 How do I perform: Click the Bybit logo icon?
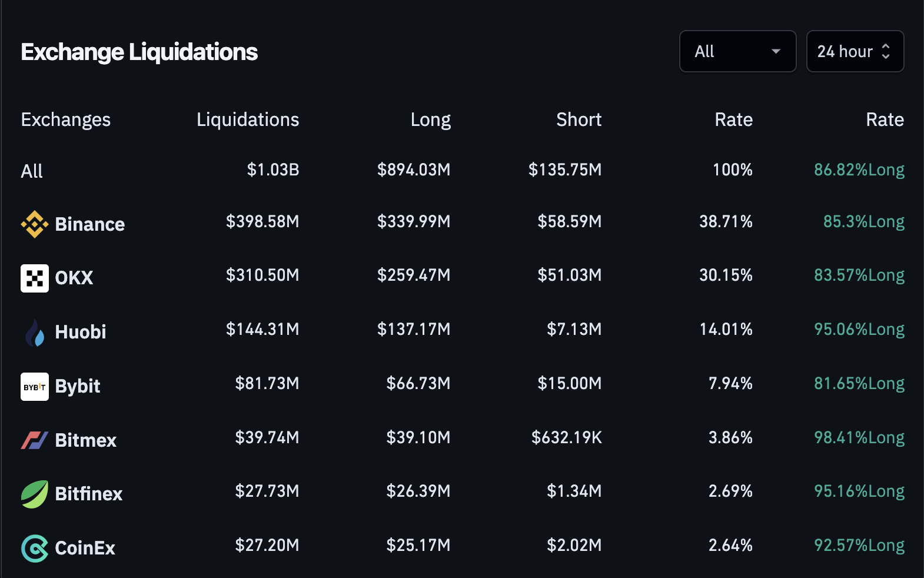[35, 387]
